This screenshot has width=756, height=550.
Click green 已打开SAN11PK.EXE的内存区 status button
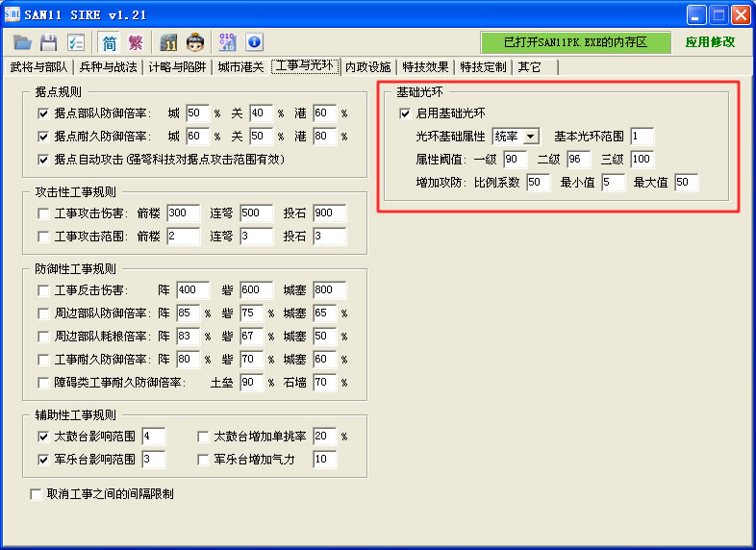pos(574,42)
